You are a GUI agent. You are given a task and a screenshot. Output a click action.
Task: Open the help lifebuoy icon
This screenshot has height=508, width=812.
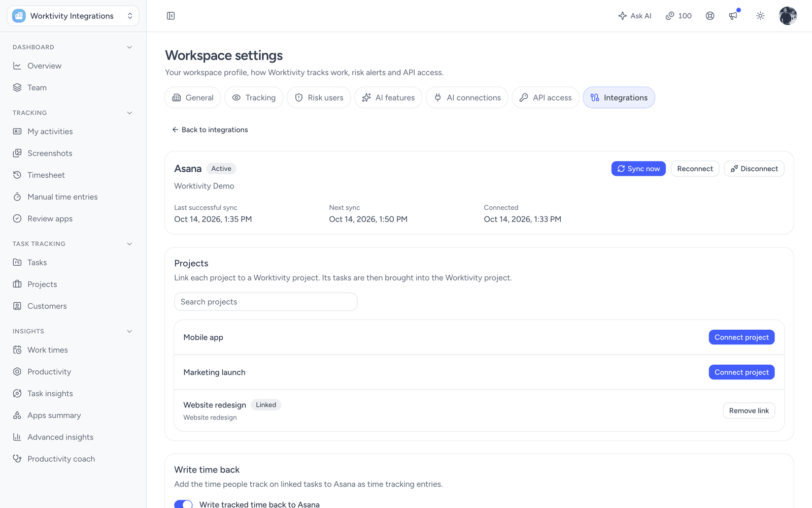pyautogui.click(x=710, y=16)
